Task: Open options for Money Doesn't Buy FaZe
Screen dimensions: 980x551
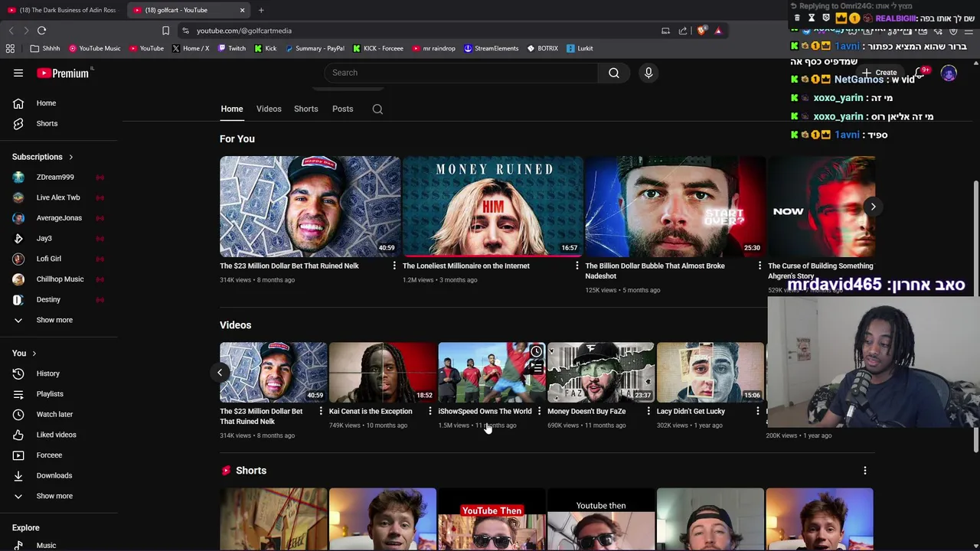Action: pos(648,411)
